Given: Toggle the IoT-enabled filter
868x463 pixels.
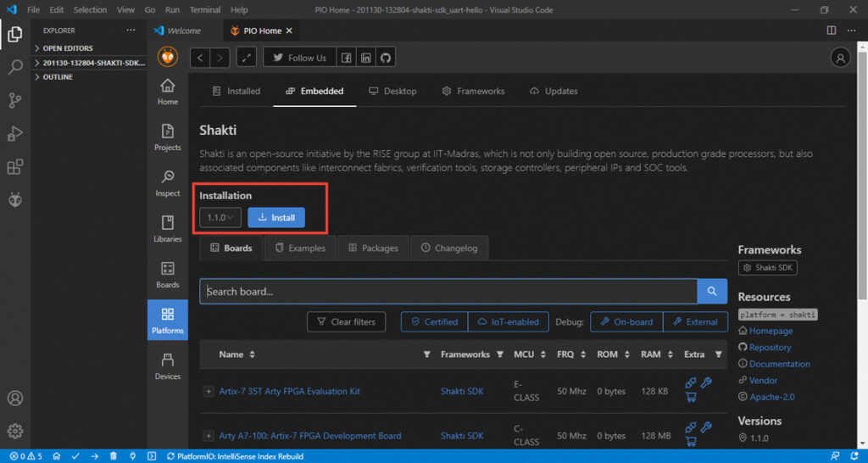Looking at the screenshot, I should 509,321.
